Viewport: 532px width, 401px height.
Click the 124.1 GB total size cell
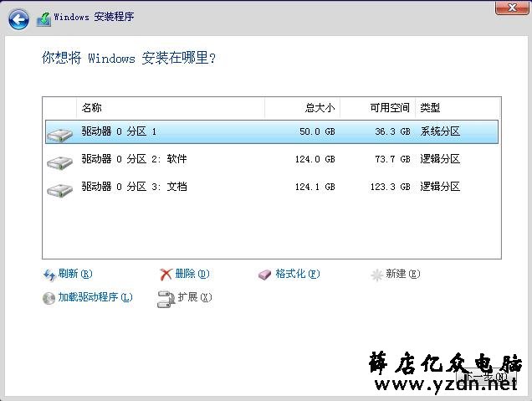click(315, 187)
